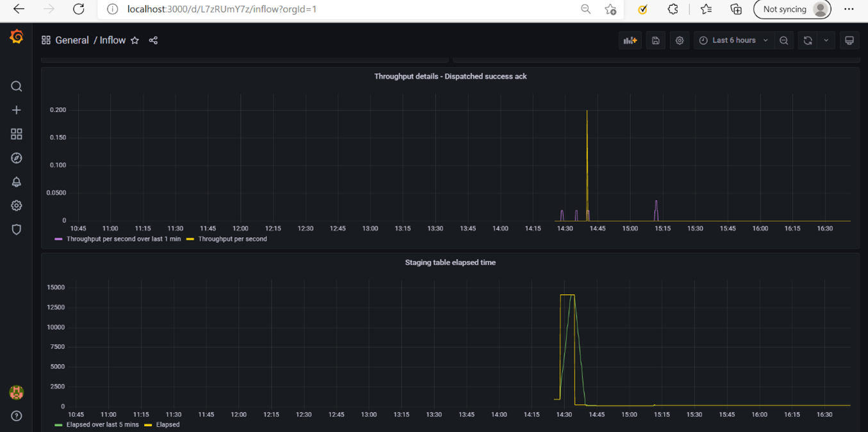The height and width of the screenshot is (432, 868).
Task: Click the 'General' folder breadcrumb link
Action: tap(72, 40)
